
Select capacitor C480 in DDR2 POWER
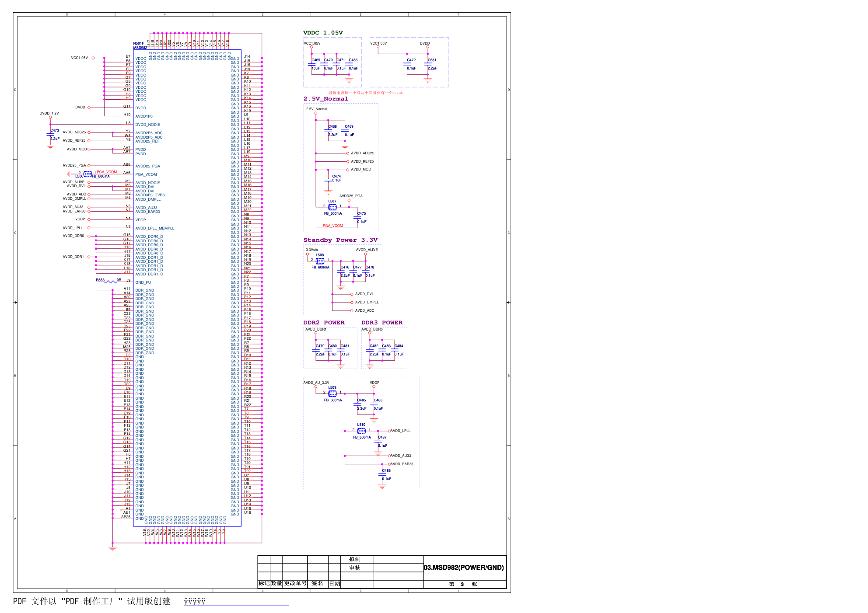(x=329, y=350)
